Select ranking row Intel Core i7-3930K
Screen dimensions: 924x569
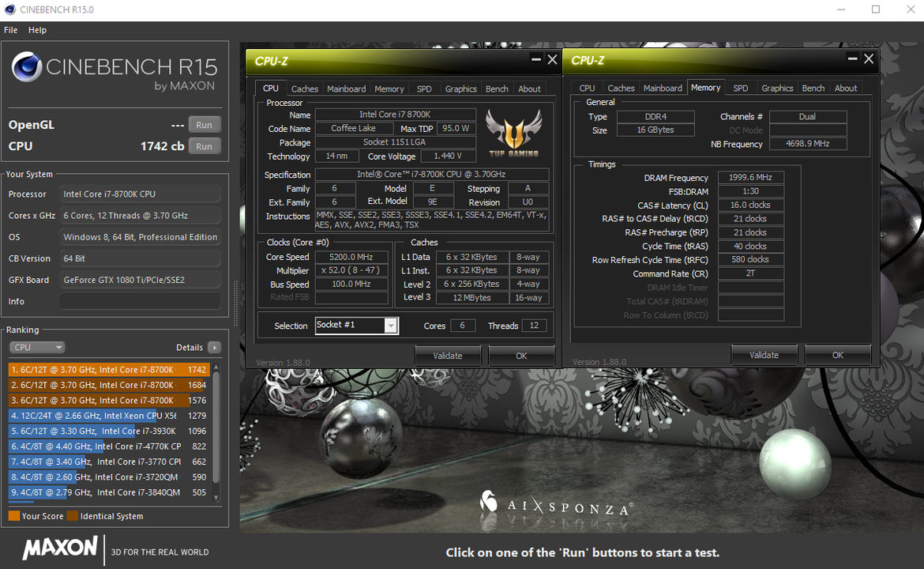pyautogui.click(x=109, y=431)
